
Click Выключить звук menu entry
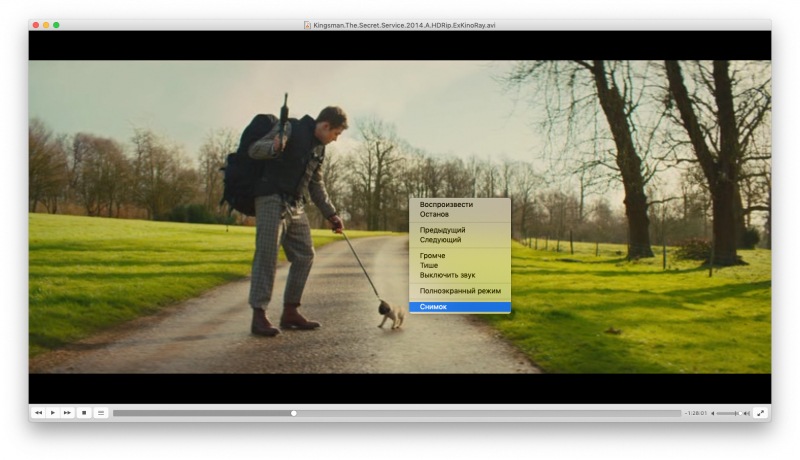(x=460, y=275)
